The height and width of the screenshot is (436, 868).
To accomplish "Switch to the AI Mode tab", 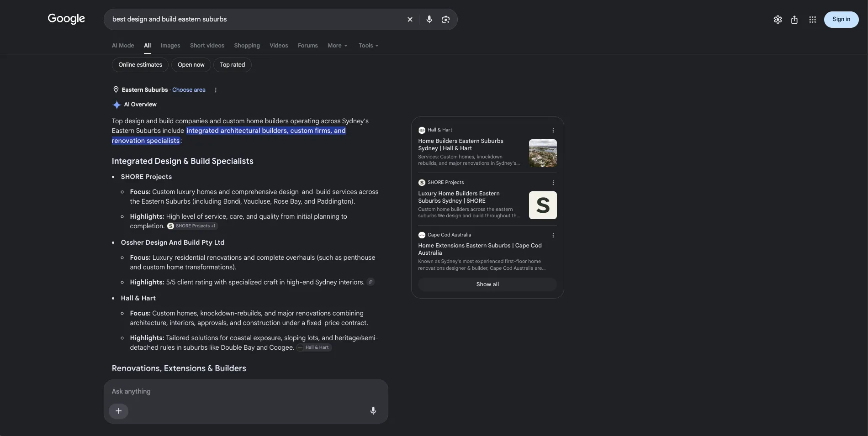I will click(123, 46).
